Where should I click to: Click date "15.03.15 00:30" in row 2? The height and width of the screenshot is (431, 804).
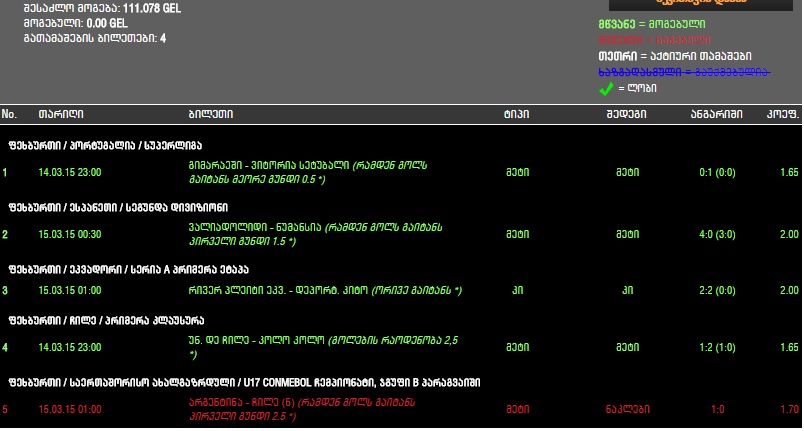click(70, 234)
